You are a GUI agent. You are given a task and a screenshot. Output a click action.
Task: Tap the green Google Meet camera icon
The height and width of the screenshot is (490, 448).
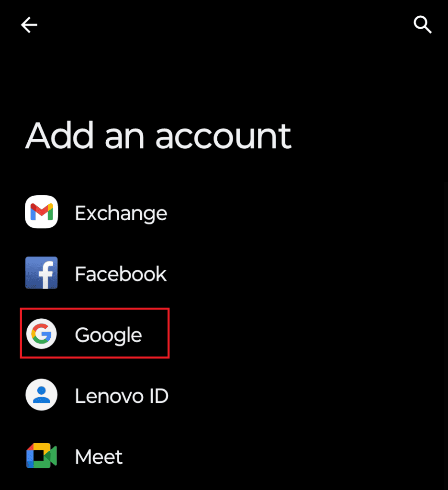coord(41,456)
